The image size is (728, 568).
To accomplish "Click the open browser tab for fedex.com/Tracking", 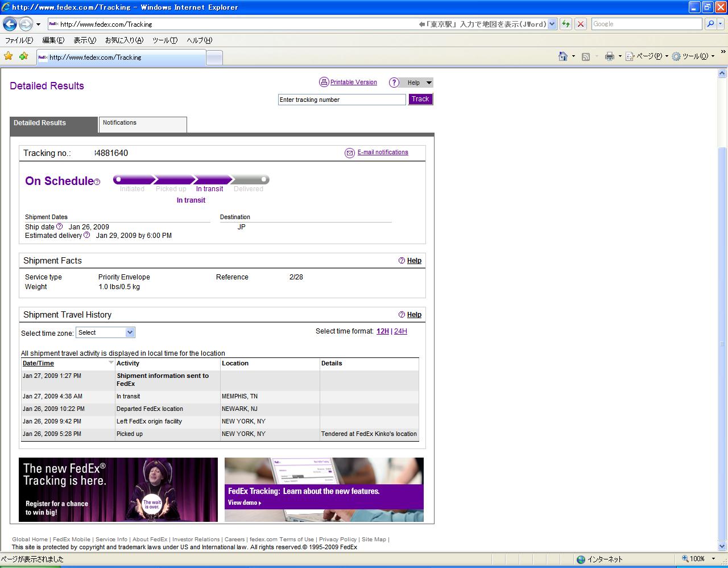I will (x=121, y=57).
